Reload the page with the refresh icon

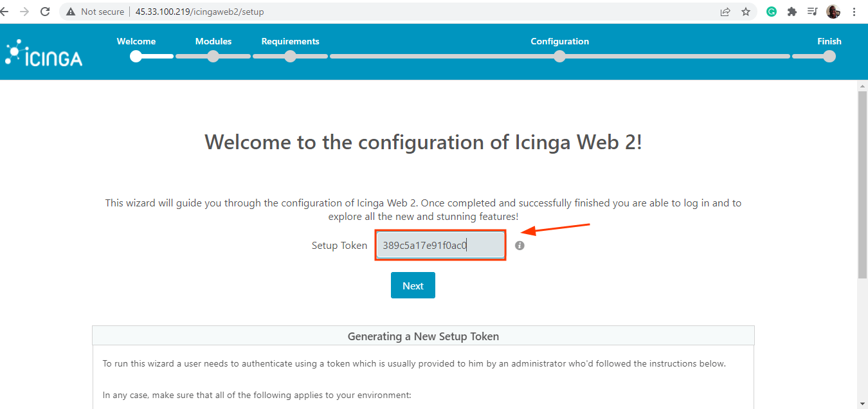(45, 12)
